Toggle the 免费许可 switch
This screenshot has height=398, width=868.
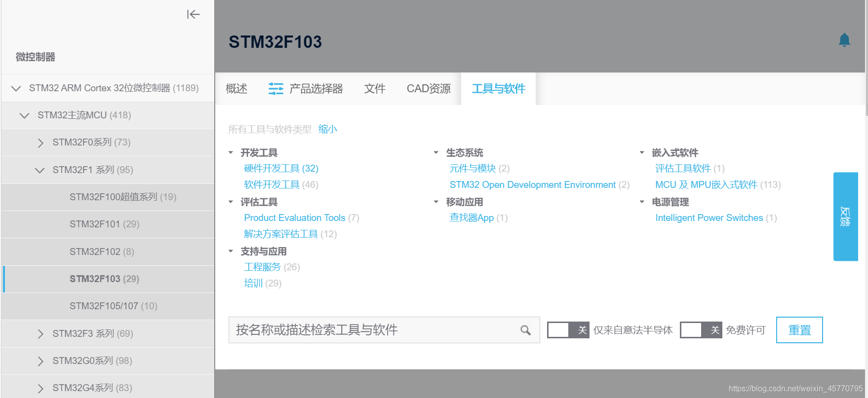tap(701, 330)
